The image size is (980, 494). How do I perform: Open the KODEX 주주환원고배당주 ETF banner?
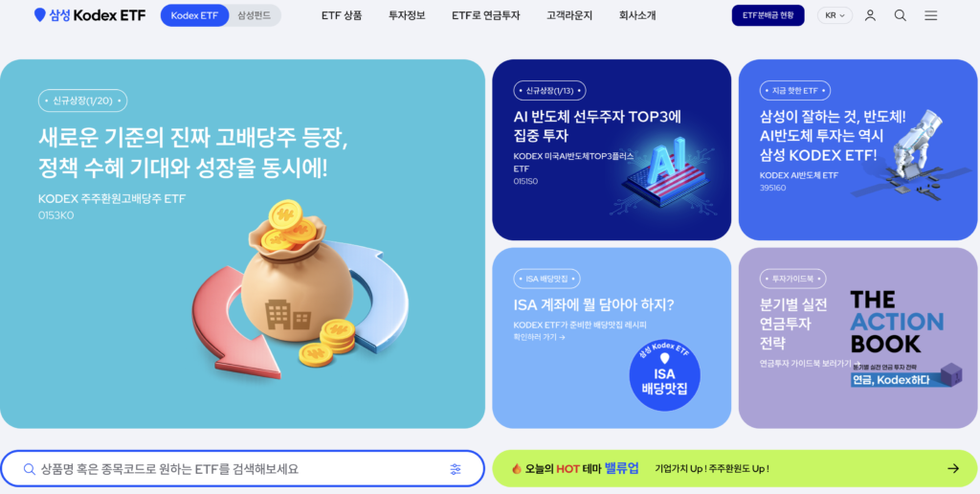pyautogui.click(x=242, y=244)
